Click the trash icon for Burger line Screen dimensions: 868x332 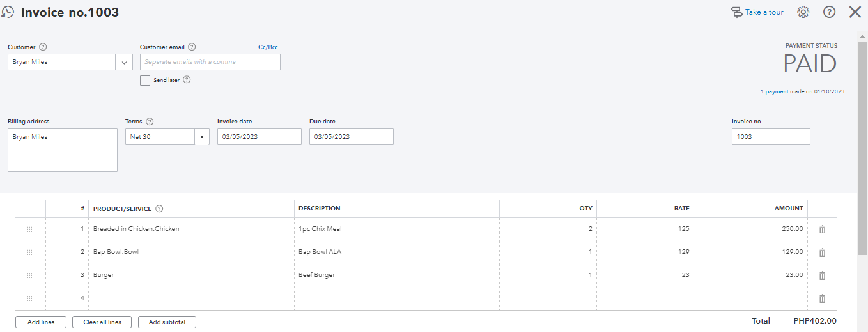[x=822, y=275]
